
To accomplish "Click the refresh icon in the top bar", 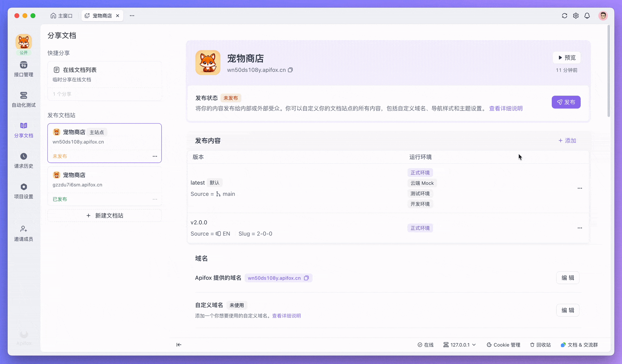I will click(565, 16).
